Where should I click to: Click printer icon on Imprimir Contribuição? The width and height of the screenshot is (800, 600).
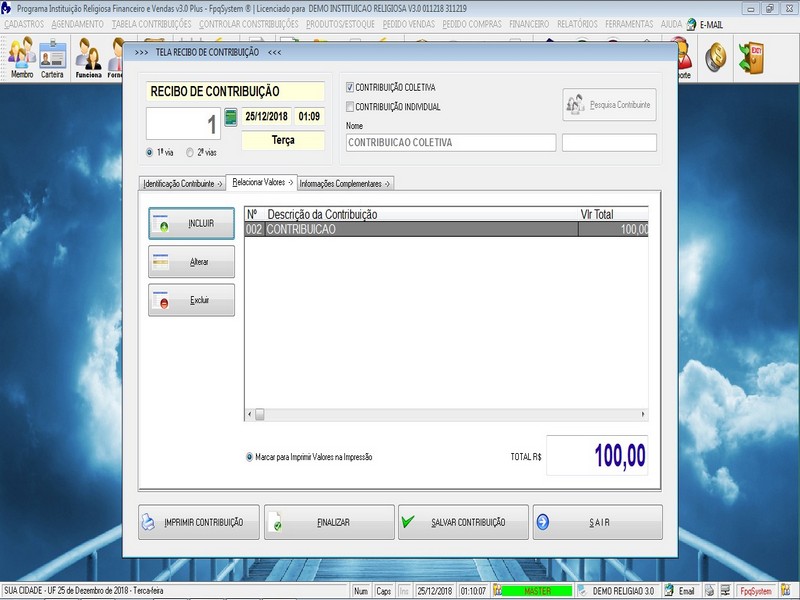point(148,521)
